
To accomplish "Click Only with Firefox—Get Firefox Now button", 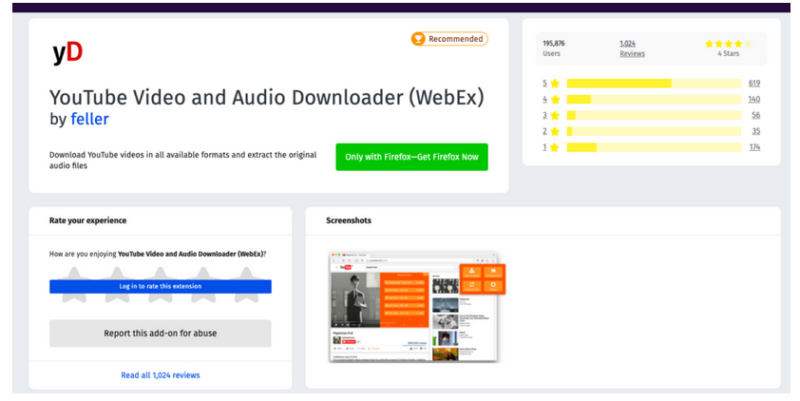I will [412, 157].
